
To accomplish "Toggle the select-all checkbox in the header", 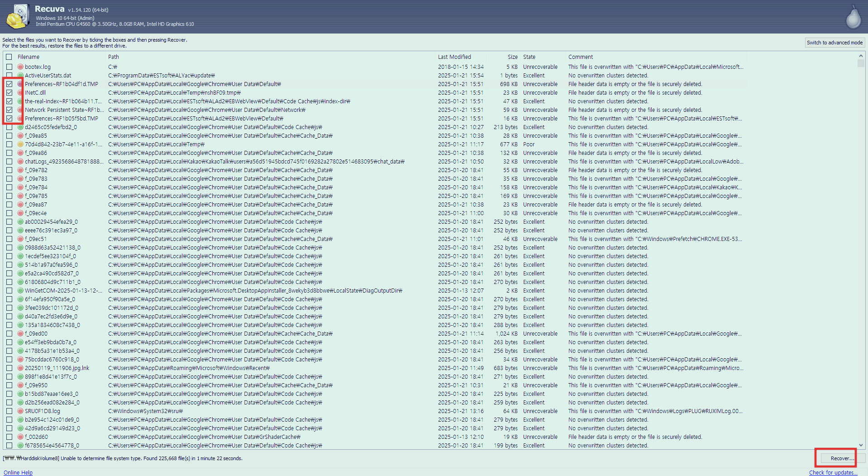I will [x=9, y=57].
